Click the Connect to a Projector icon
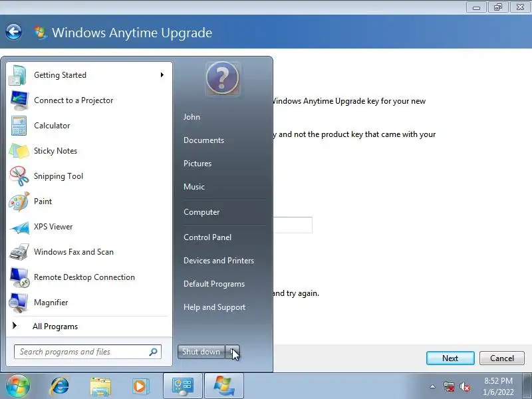 (19, 100)
